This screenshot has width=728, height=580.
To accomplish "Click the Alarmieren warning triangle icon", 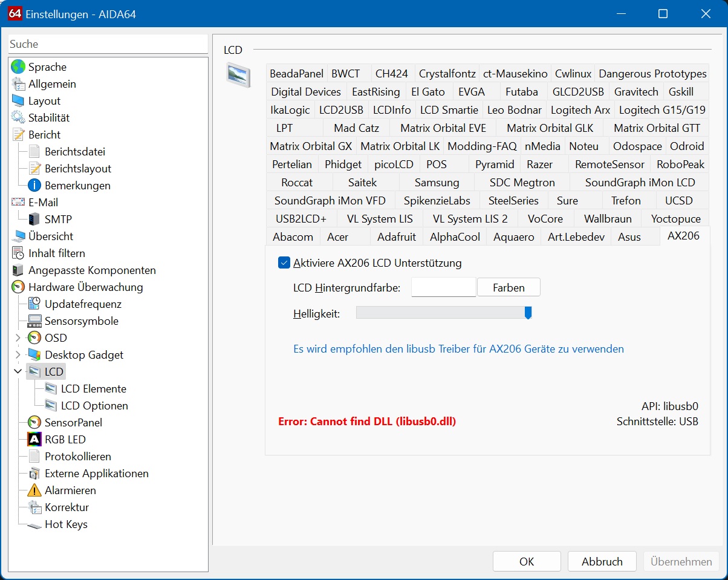I will [35, 490].
